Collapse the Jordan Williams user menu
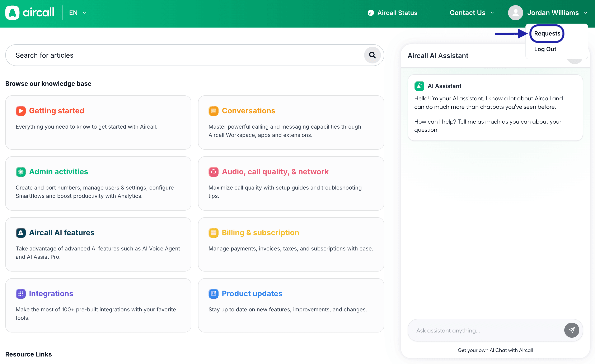 [585, 13]
